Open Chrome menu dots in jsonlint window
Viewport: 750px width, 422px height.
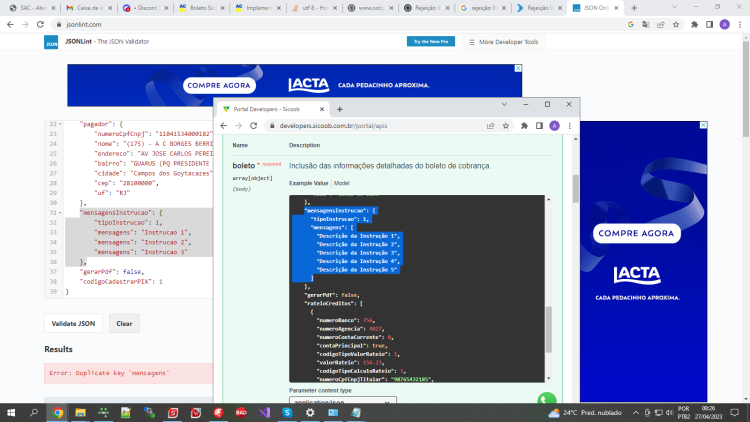(739, 24)
